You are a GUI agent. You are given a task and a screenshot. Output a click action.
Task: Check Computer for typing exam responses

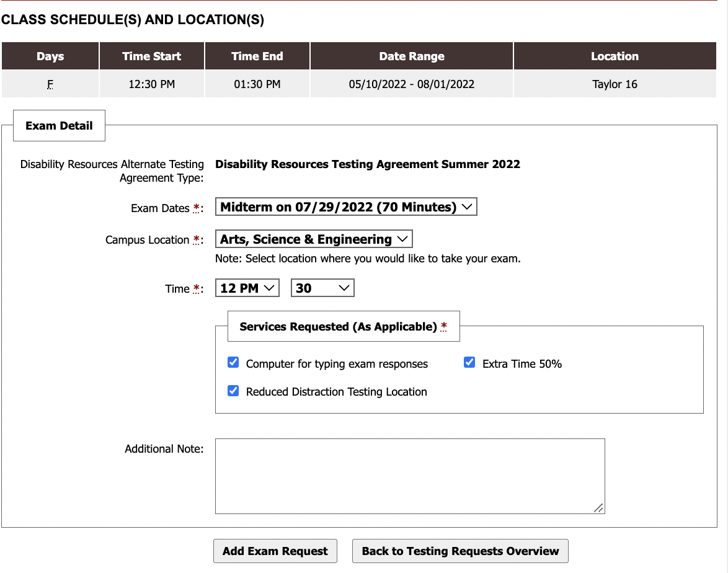click(233, 363)
